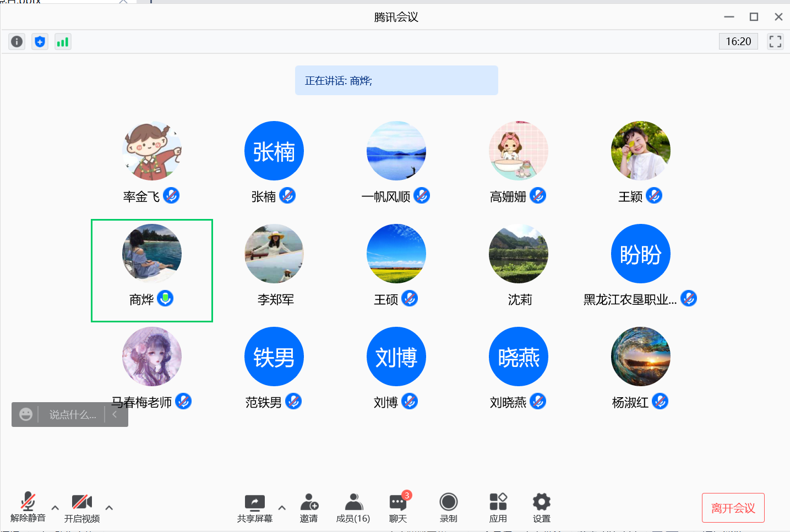Screen dimensions: 790x532
Task: Expand audio options arrow beside 解除静音
Action: [x=55, y=508]
